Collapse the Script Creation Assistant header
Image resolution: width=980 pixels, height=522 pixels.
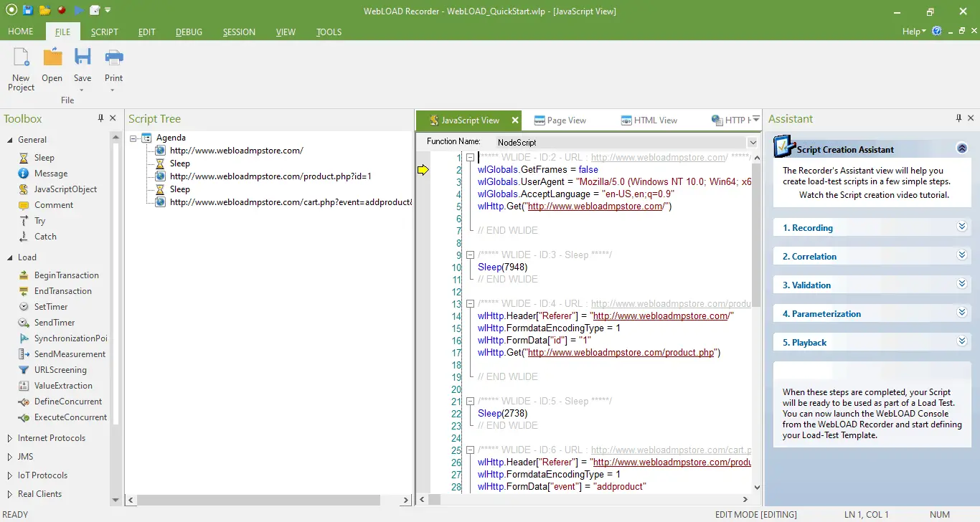(x=962, y=148)
